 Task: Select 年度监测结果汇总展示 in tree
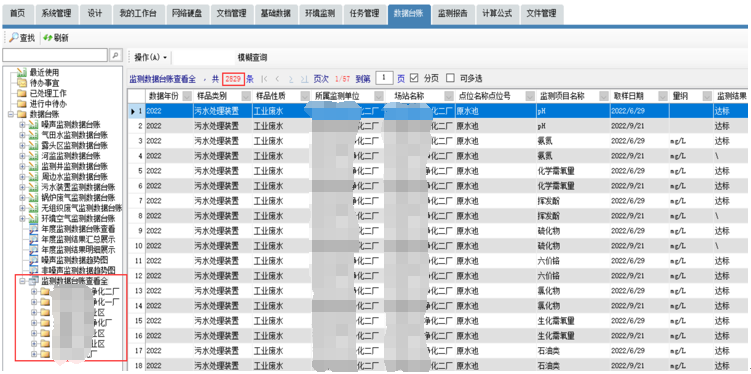coord(78,239)
